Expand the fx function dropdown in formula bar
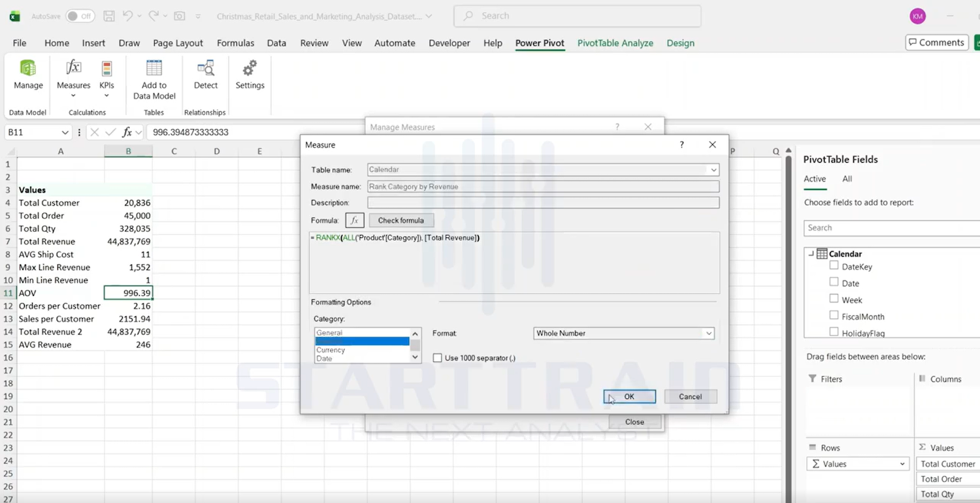 pos(139,132)
